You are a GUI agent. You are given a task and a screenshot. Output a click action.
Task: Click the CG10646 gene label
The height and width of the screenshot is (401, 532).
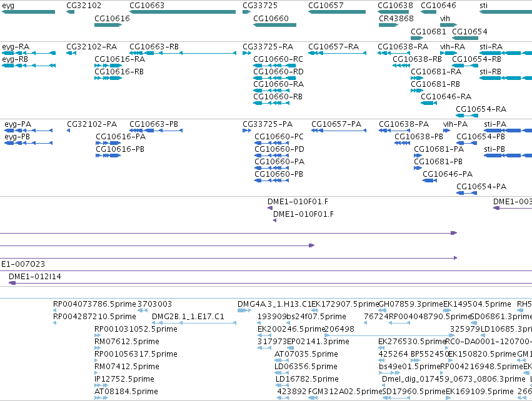click(438, 6)
